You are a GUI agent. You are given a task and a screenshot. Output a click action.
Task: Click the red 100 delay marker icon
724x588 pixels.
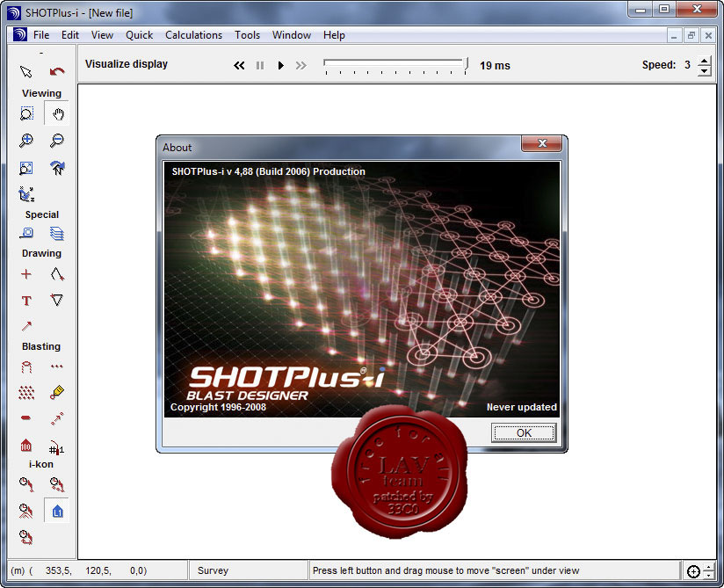point(26,446)
